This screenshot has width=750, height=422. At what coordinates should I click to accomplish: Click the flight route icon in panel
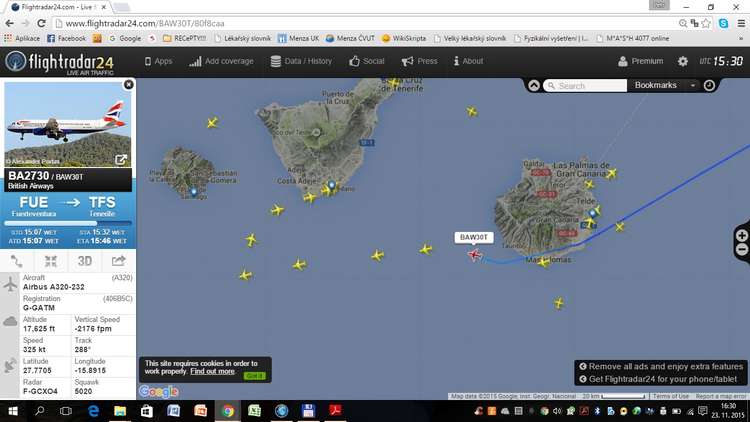(x=17, y=261)
